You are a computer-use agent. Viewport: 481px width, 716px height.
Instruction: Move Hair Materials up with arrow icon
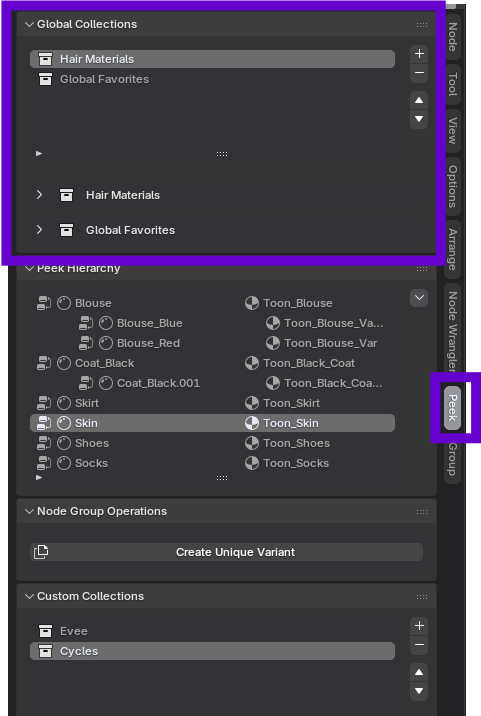tap(419, 100)
